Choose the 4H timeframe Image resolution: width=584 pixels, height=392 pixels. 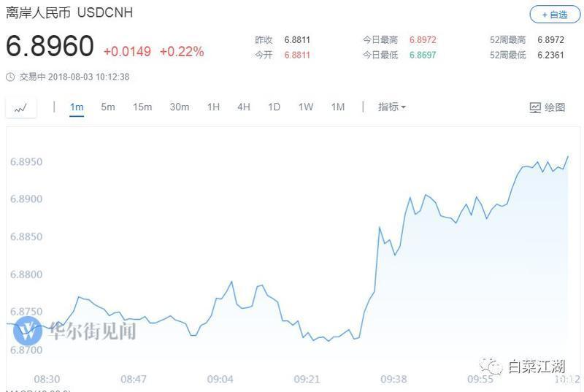[244, 107]
